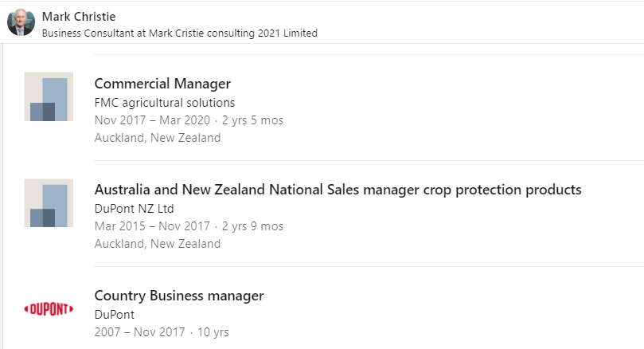The image size is (644, 349).
Task: Click the DuPont company name under Country Business manager
Action: (x=115, y=315)
